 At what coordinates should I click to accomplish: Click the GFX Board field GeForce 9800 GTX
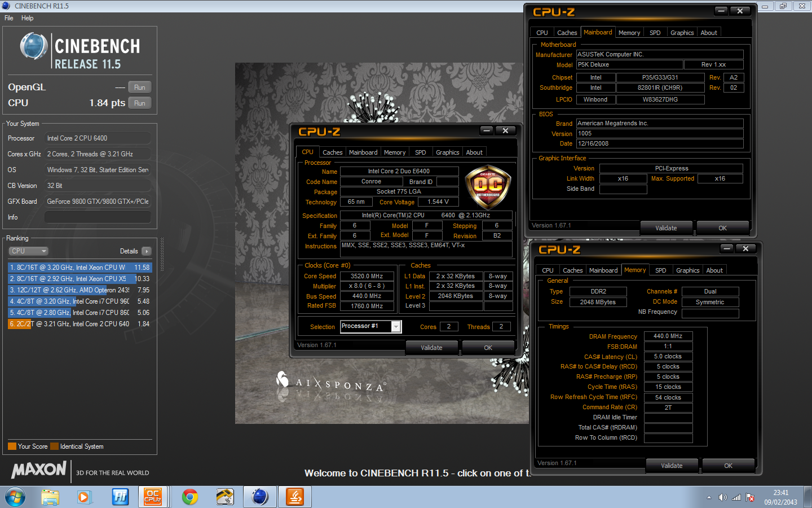[x=98, y=202]
